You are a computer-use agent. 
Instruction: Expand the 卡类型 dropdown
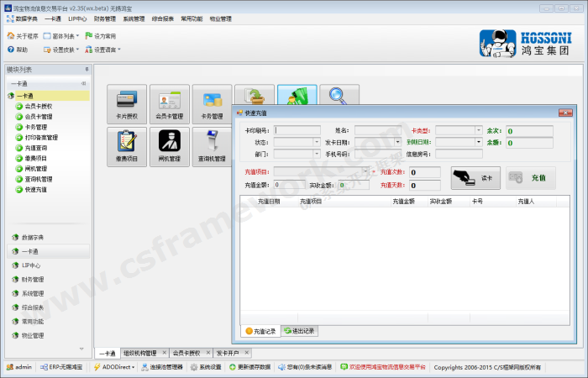476,130
